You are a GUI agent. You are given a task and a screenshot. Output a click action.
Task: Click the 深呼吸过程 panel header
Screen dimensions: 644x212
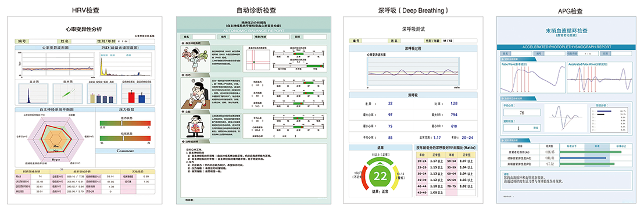point(413,48)
